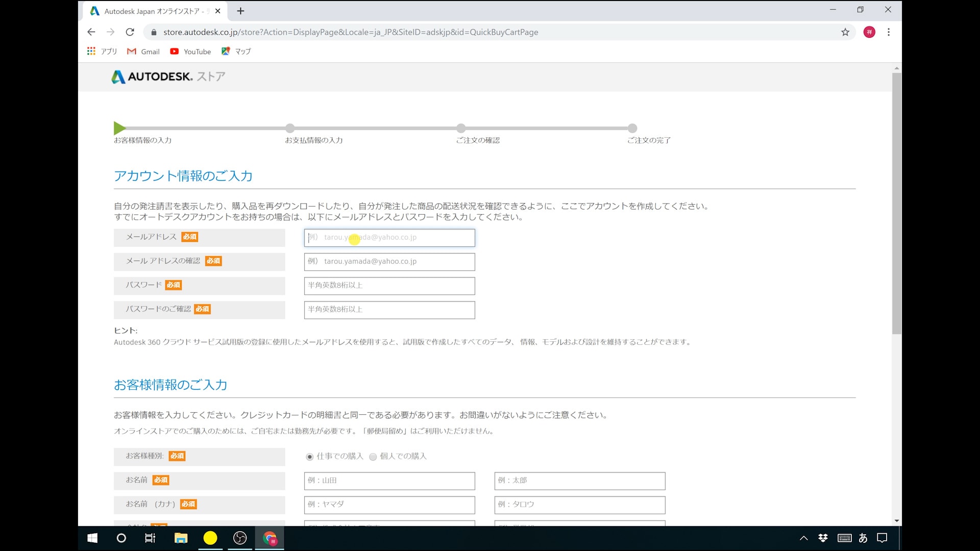Viewport: 980px width, 551px height.
Task: Click the password (パスワード) input field
Action: point(389,286)
